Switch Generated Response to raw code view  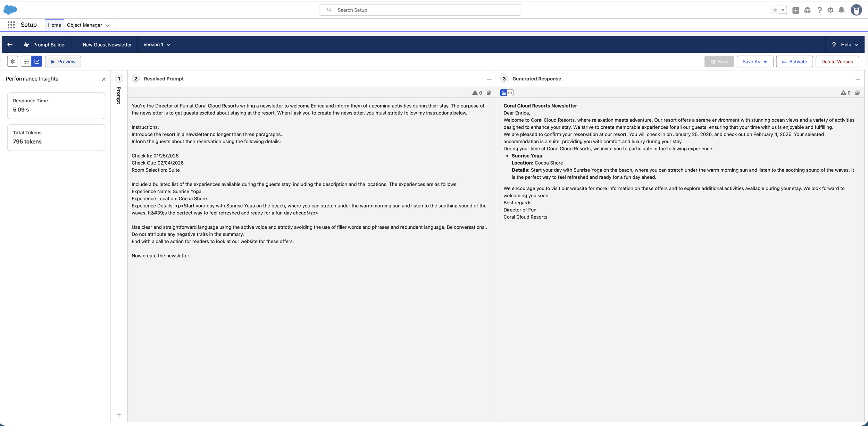tap(510, 93)
